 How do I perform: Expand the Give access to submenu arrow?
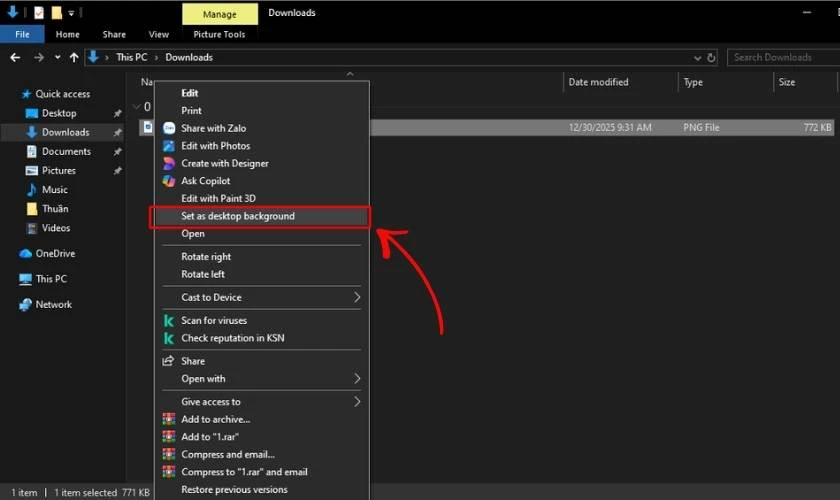point(357,402)
